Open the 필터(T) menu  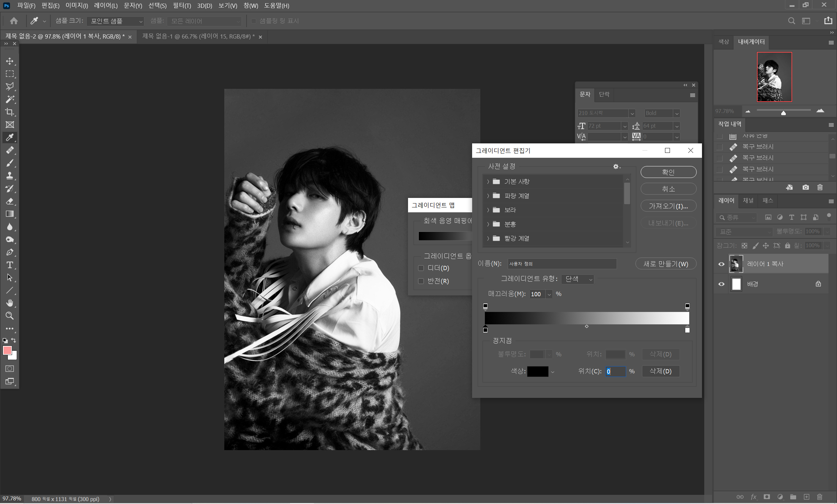coord(182,6)
